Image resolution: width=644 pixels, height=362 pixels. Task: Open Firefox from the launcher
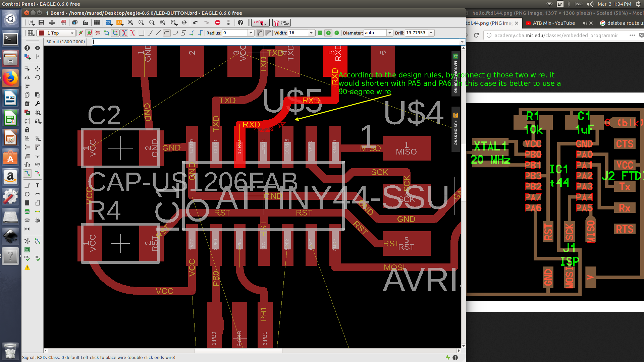tap(10, 78)
